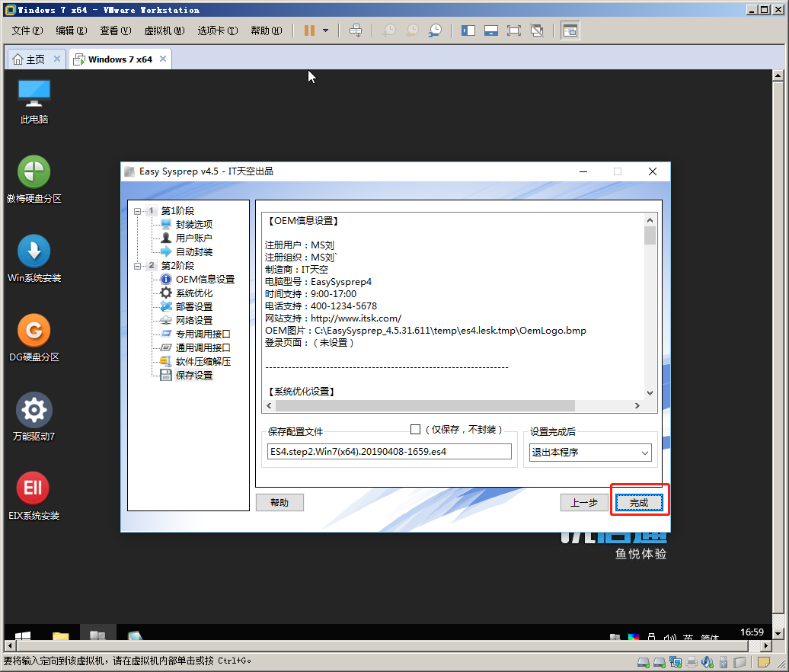This screenshot has width=789, height=672.
Task: Open the 帮助 menu in VMware menu bar
Action: tap(267, 30)
